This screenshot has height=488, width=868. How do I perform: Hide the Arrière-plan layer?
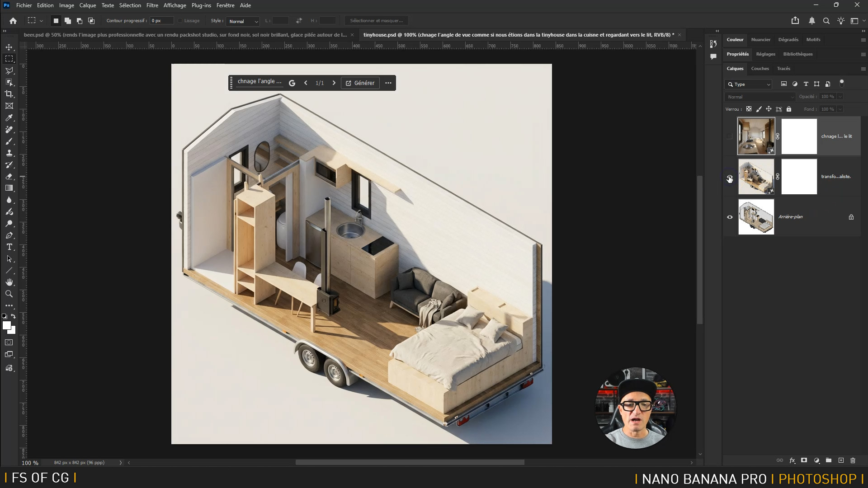[x=730, y=217]
